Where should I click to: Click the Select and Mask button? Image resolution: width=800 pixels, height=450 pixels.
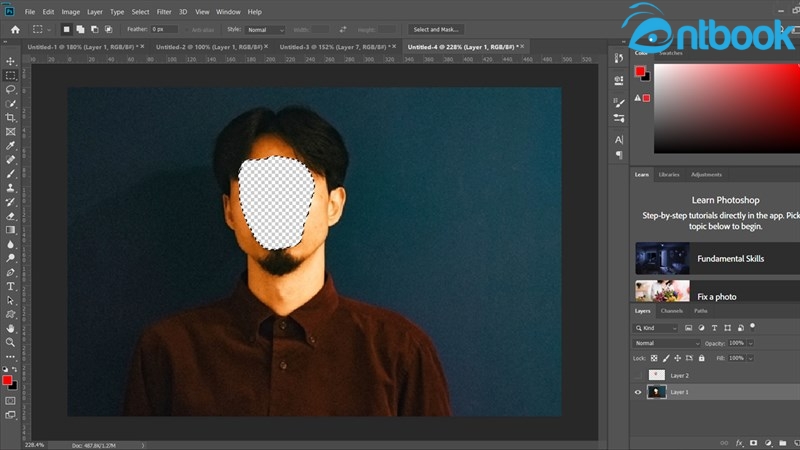(x=436, y=30)
